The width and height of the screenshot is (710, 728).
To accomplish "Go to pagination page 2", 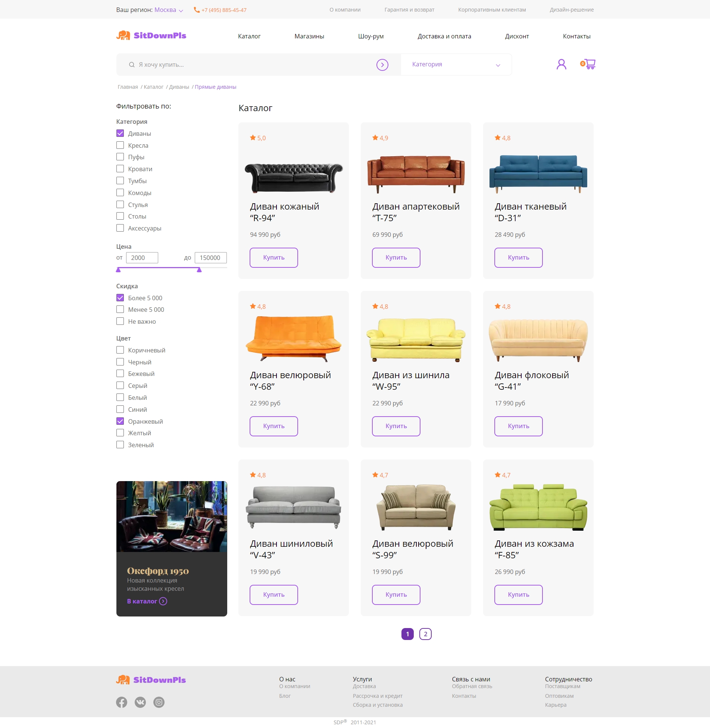I will [425, 634].
